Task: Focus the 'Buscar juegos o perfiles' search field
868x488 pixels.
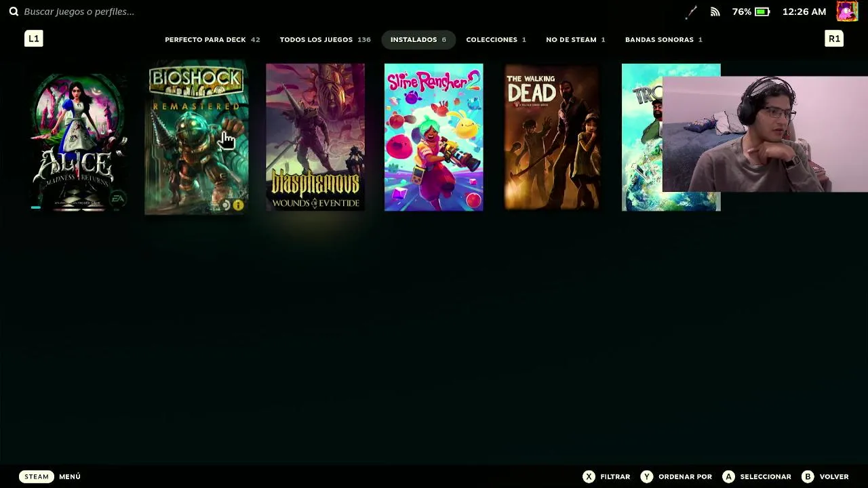Action: [79, 12]
